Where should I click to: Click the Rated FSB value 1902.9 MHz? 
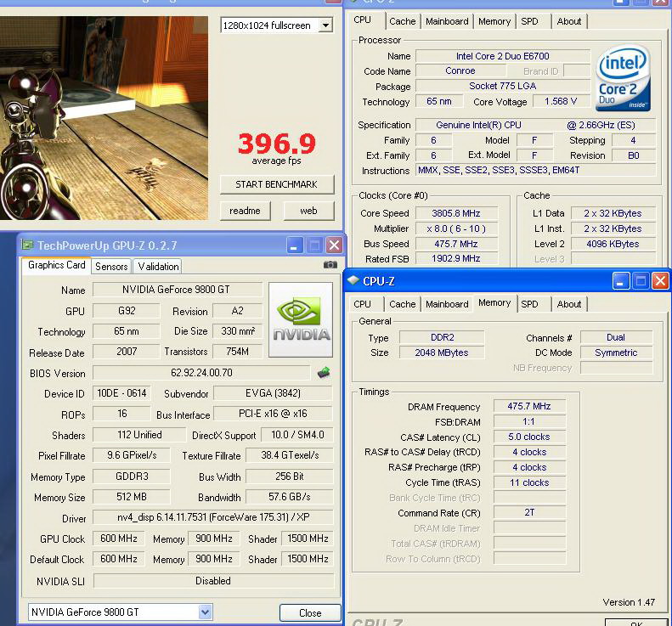tap(456, 258)
